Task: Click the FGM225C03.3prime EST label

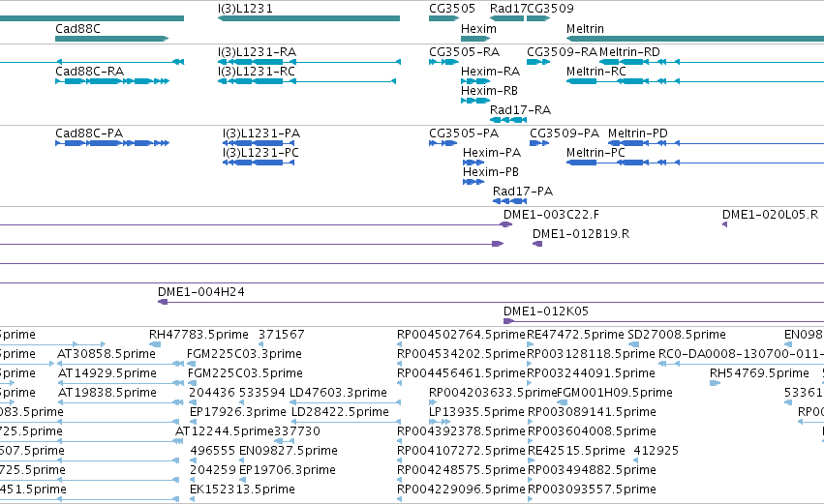Action: coord(244,354)
